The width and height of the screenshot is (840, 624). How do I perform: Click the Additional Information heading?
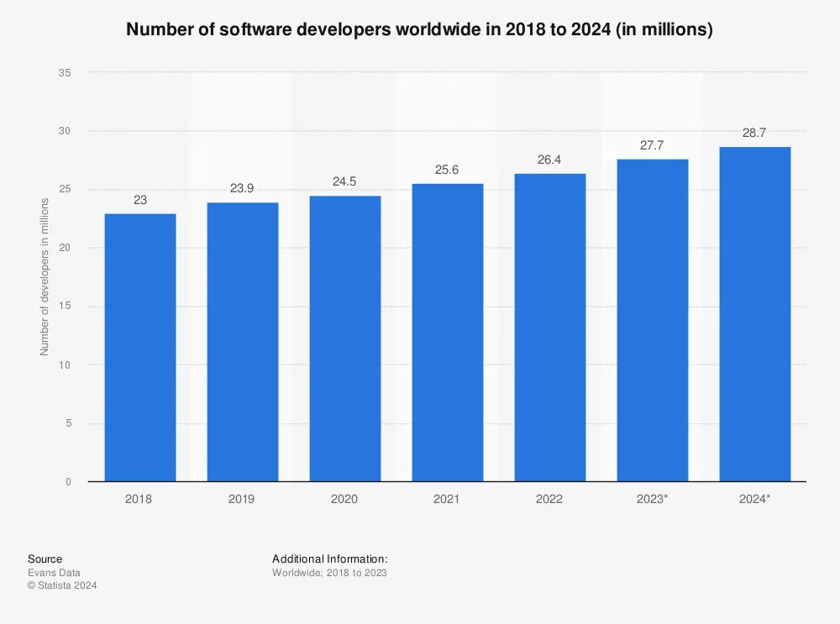click(x=329, y=558)
